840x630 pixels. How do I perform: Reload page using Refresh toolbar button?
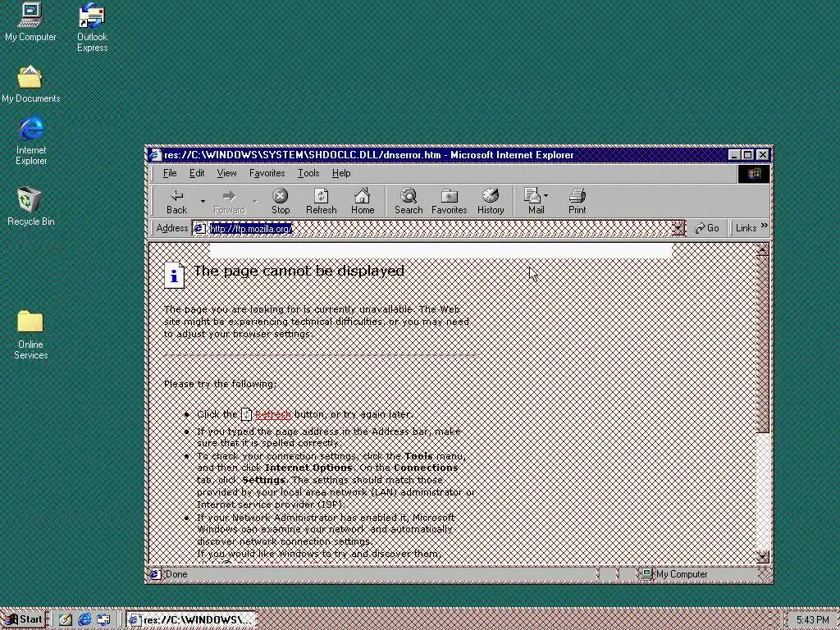[321, 202]
